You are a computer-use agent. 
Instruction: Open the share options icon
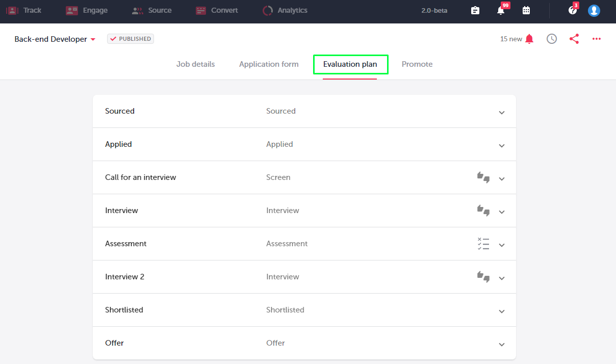(574, 39)
